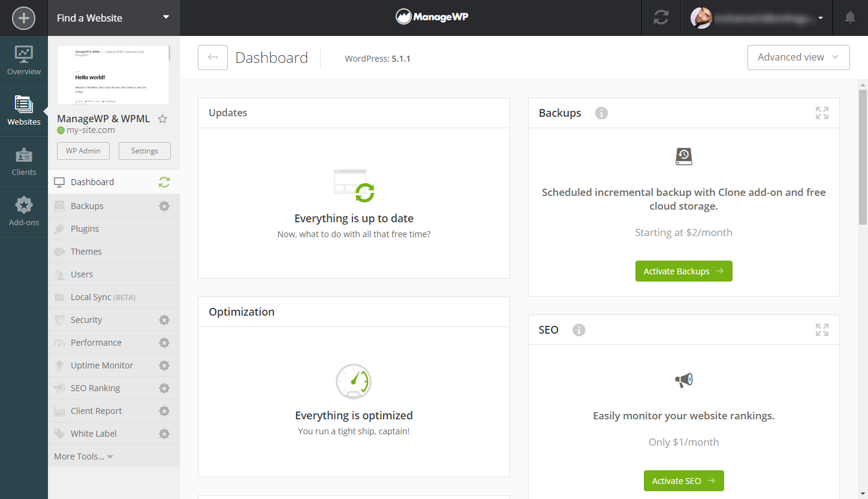This screenshot has height=499, width=868.
Task: Click the megaphone icon in SEO widget
Action: pyautogui.click(x=684, y=380)
